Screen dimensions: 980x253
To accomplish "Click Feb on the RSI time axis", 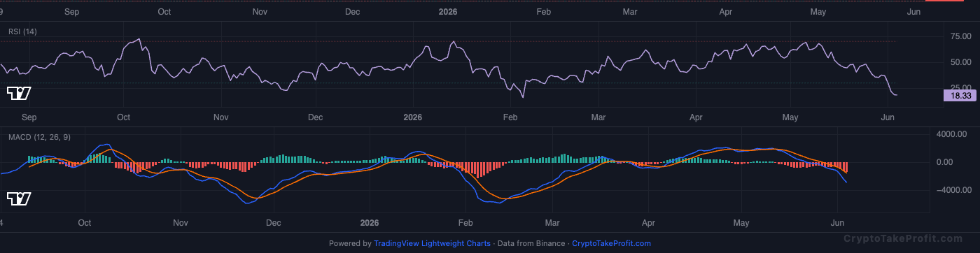I will (510, 117).
